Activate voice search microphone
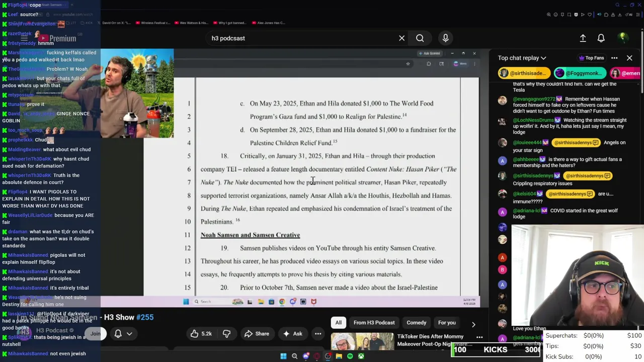 click(x=445, y=38)
